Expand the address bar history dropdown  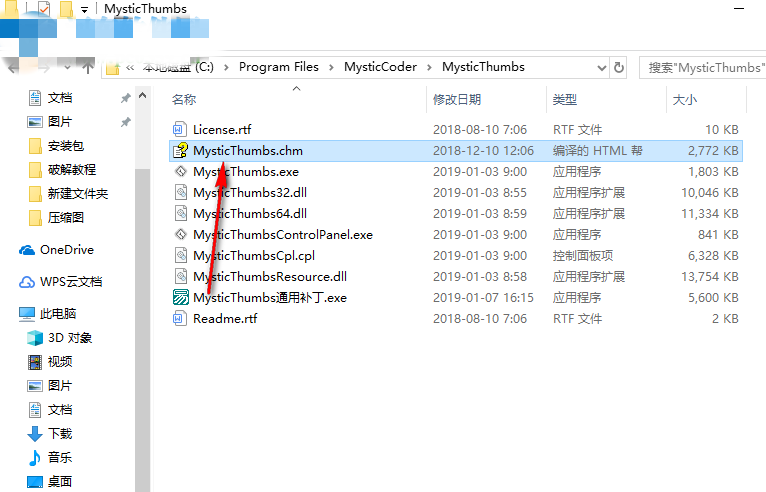click(x=602, y=67)
